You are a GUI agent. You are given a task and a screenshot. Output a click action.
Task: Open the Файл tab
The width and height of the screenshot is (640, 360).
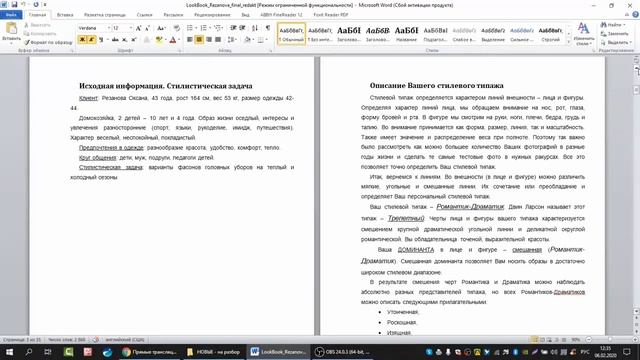click(x=11, y=15)
